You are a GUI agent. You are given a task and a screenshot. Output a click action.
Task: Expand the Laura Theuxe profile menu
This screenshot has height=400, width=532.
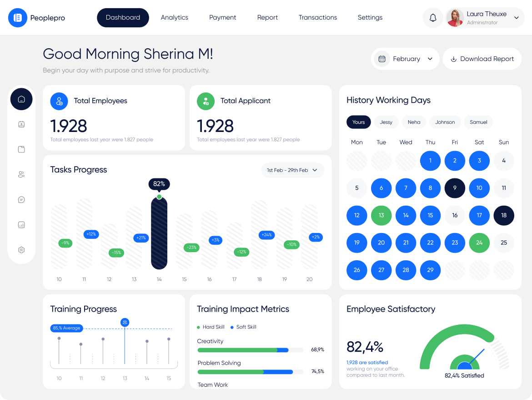(x=516, y=18)
